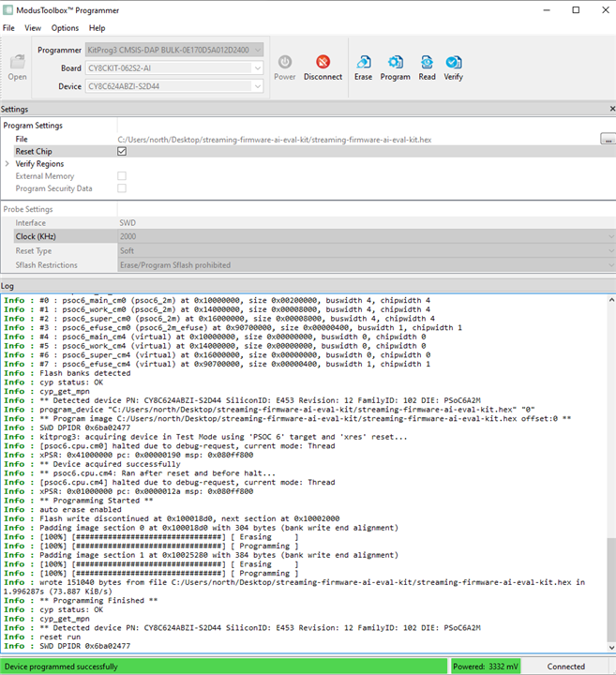616x675 pixels.
Task: Click the 'Powered: 3332 mV' status indicator
Action: [x=486, y=667]
